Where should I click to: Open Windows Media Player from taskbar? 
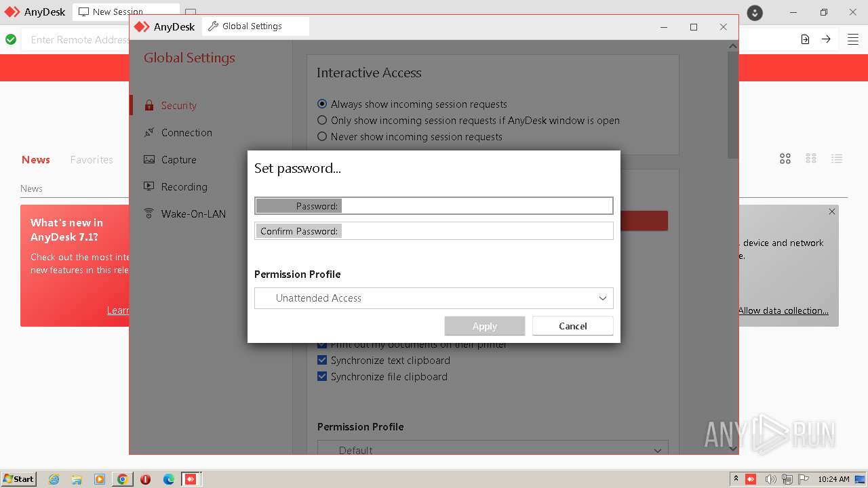[100, 479]
